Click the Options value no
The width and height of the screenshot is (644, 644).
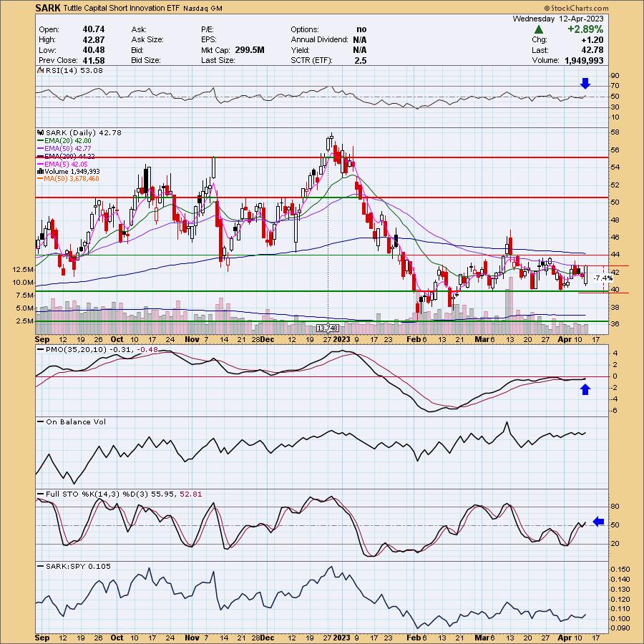pos(361,29)
